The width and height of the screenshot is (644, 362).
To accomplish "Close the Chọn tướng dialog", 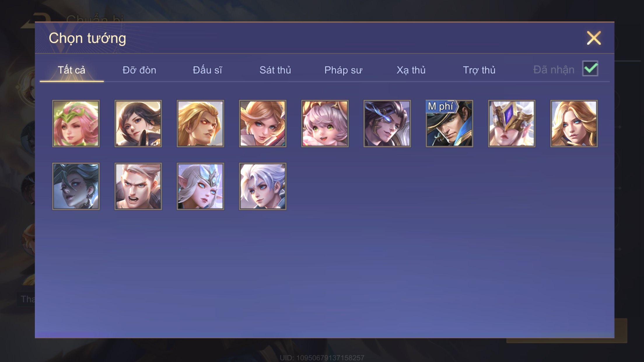I will (x=594, y=38).
